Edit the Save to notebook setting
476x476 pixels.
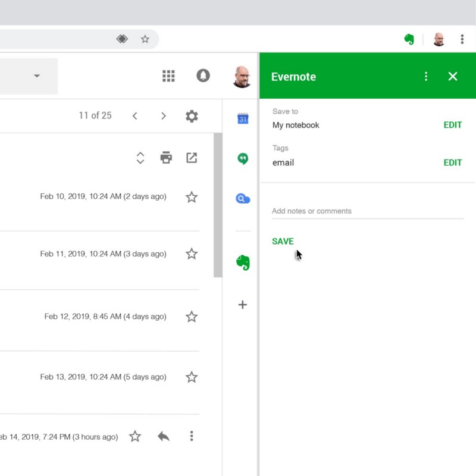452,125
